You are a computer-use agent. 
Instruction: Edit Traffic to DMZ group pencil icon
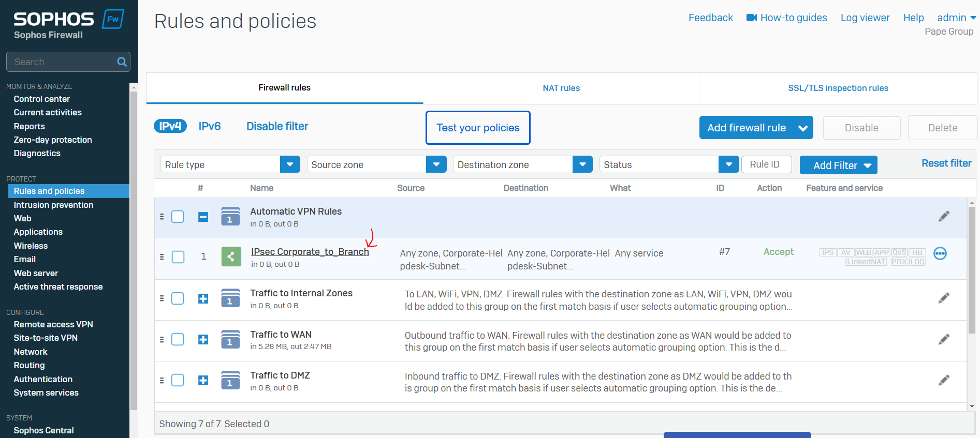pyautogui.click(x=944, y=380)
